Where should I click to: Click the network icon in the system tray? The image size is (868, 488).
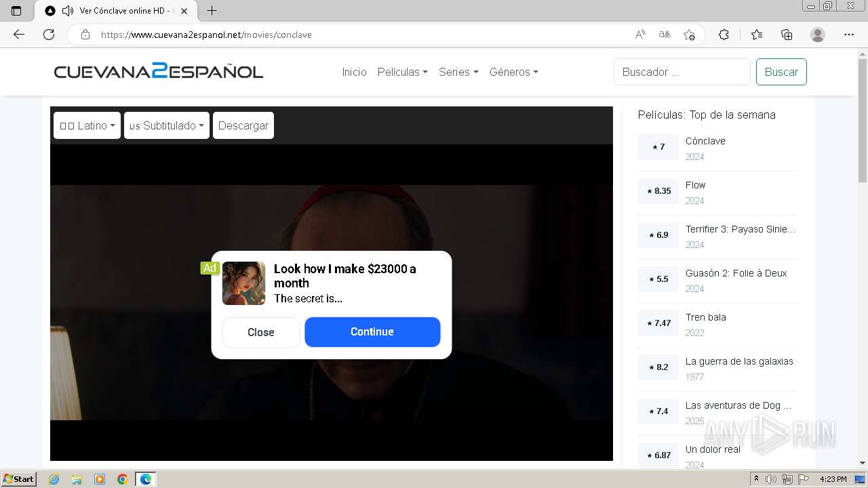pos(787,479)
